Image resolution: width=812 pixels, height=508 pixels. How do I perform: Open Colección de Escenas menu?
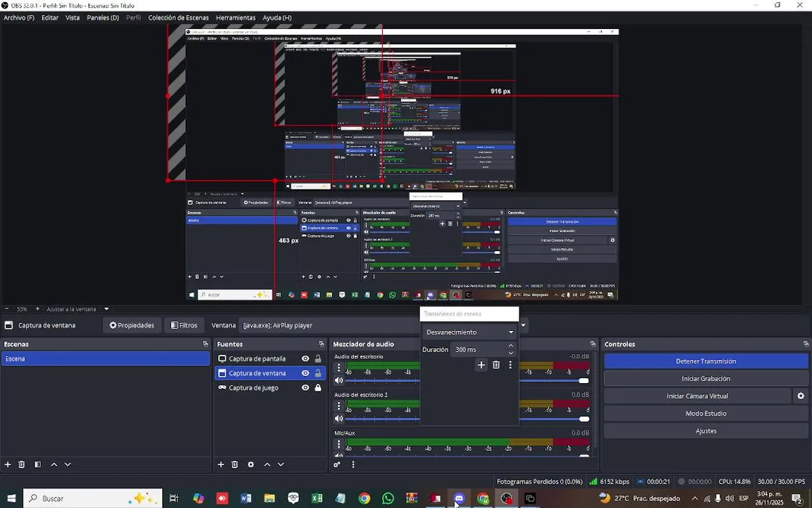tap(178, 18)
